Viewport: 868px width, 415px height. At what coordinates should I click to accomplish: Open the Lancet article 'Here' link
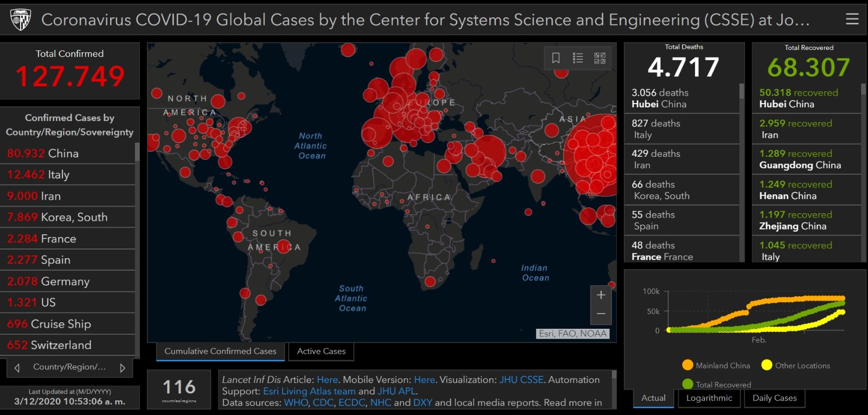click(327, 380)
